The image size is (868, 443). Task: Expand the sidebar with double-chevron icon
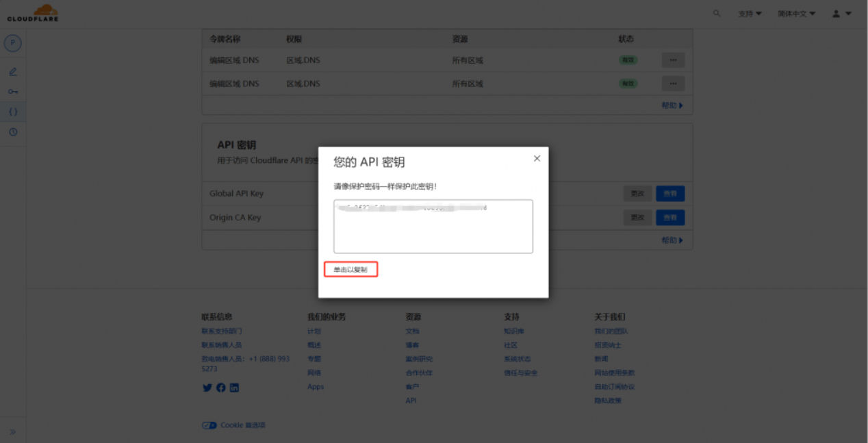coord(13,432)
